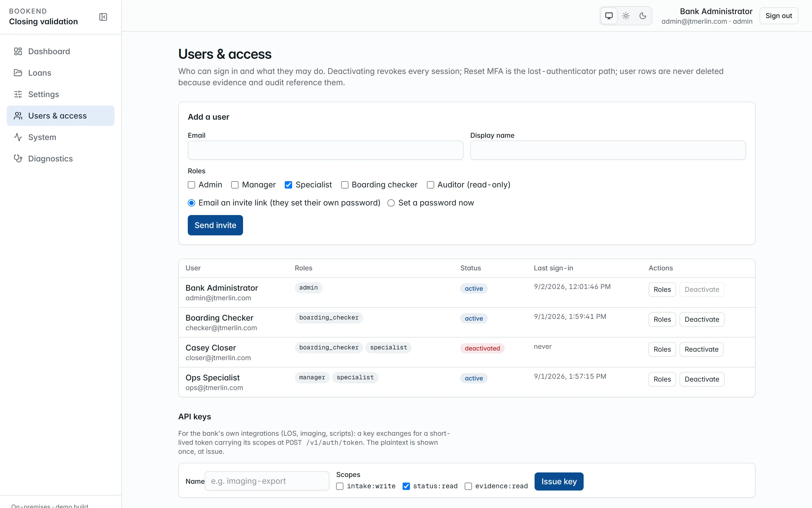Click the checker@jtmerlin.com email text
Viewport: 812px width, 508px height.
[221, 328]
